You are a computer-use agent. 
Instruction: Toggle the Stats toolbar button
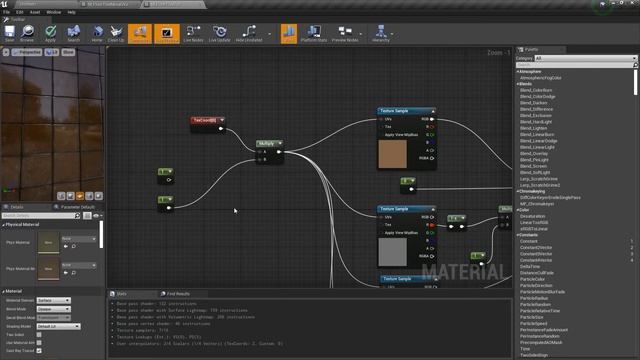289,33
